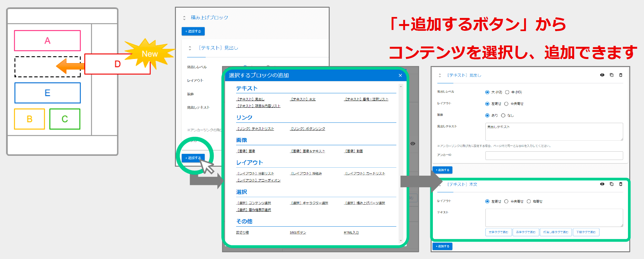Image resolution: width=644 pixels, height=259 pixels.
Task: Choose 左寄せ layout for the 本文 block
Action: click(487, 201)
